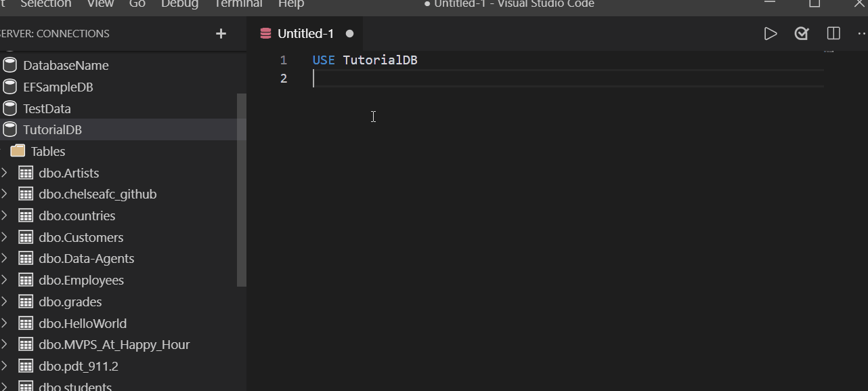The width and height of the screenshot is (868, 391).
Task: Click the EFSampleDB database icon
Action: coord(10,86)
